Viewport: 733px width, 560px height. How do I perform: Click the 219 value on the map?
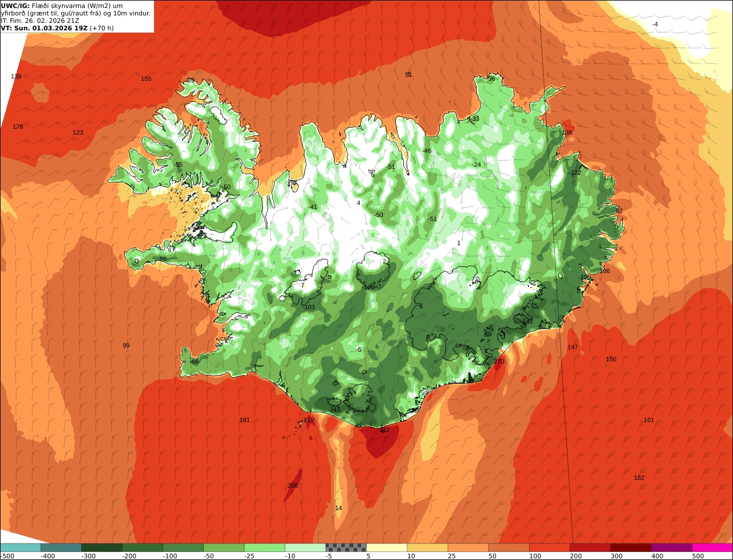[x=309, y=420]
